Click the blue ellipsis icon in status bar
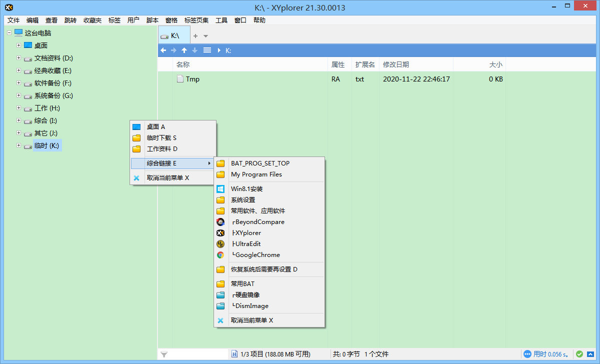The height and width of the screenshot is (364, 600). (527, 354)
